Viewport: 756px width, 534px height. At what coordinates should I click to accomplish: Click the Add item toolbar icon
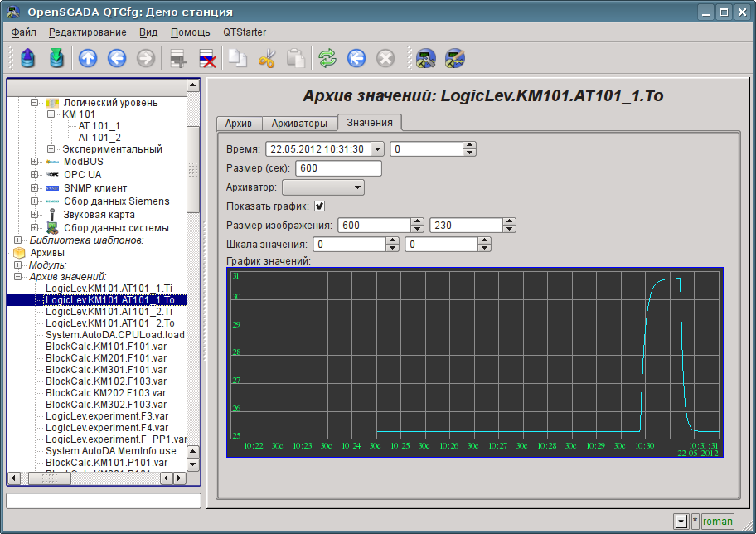coord(177,58)
